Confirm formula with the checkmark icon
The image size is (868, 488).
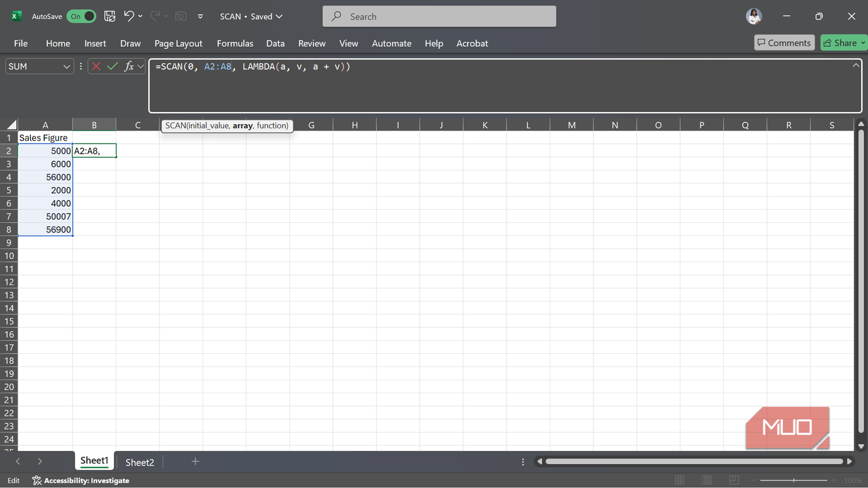pyautogui.click(x=113, y=66)
